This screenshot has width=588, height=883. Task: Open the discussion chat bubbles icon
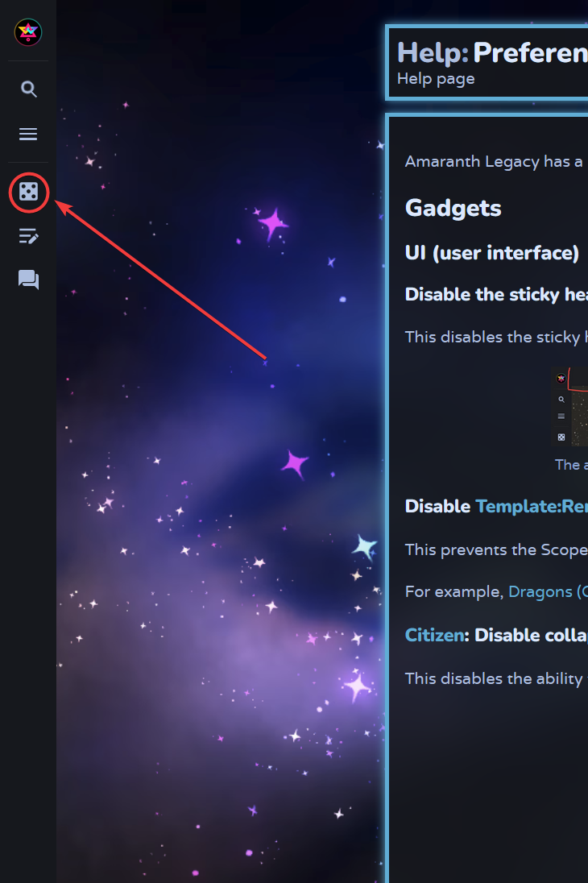[28, 280]
